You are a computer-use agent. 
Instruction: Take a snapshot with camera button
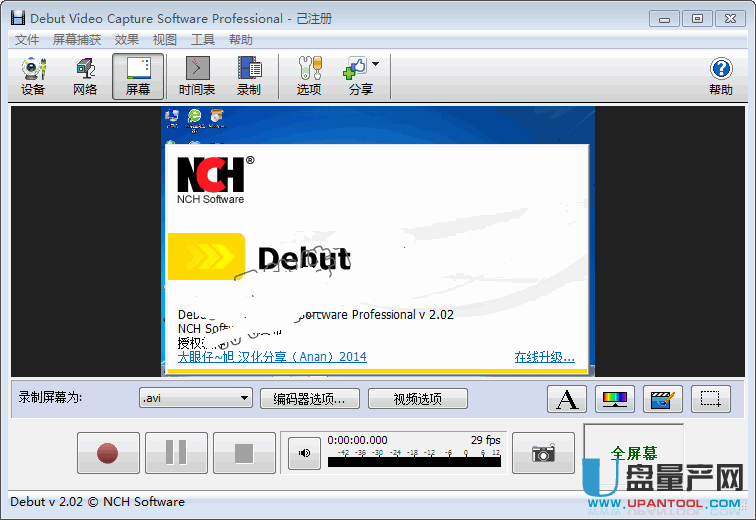click(x=543, y=453)
